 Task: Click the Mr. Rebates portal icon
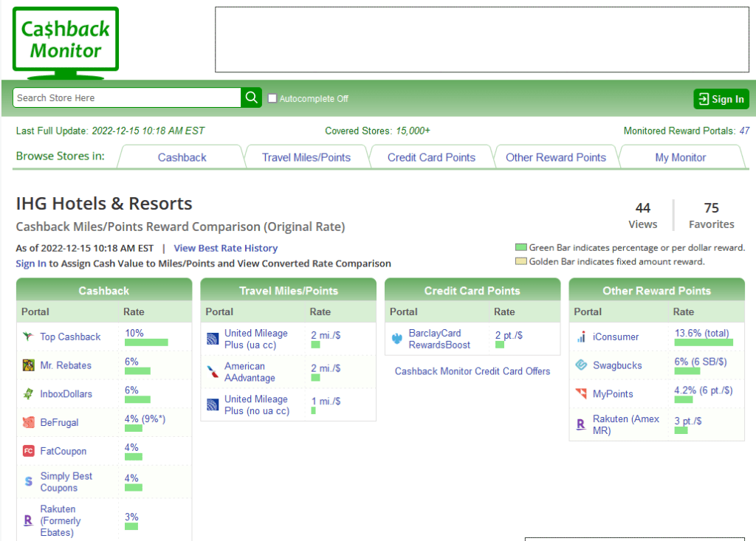click(x=28, y=365)
